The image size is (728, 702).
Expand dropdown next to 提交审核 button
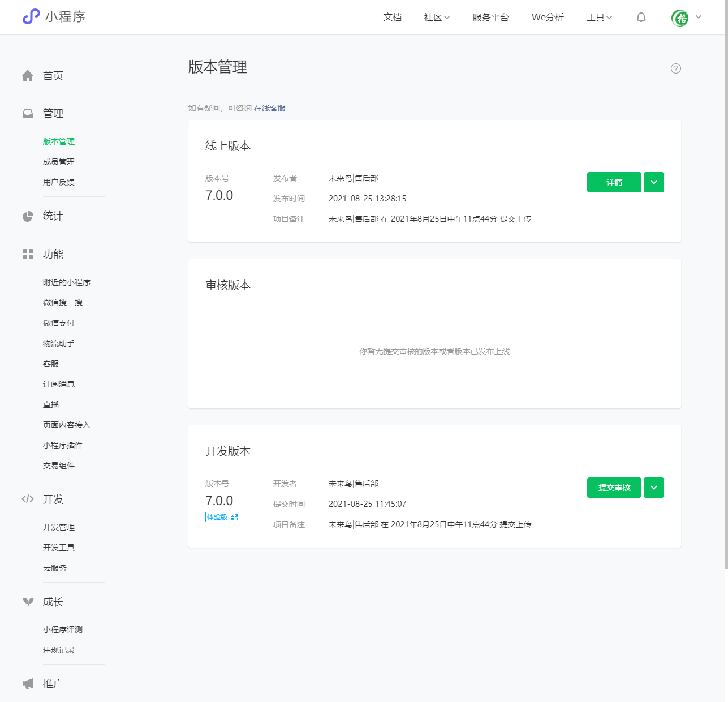pos(653,488)
